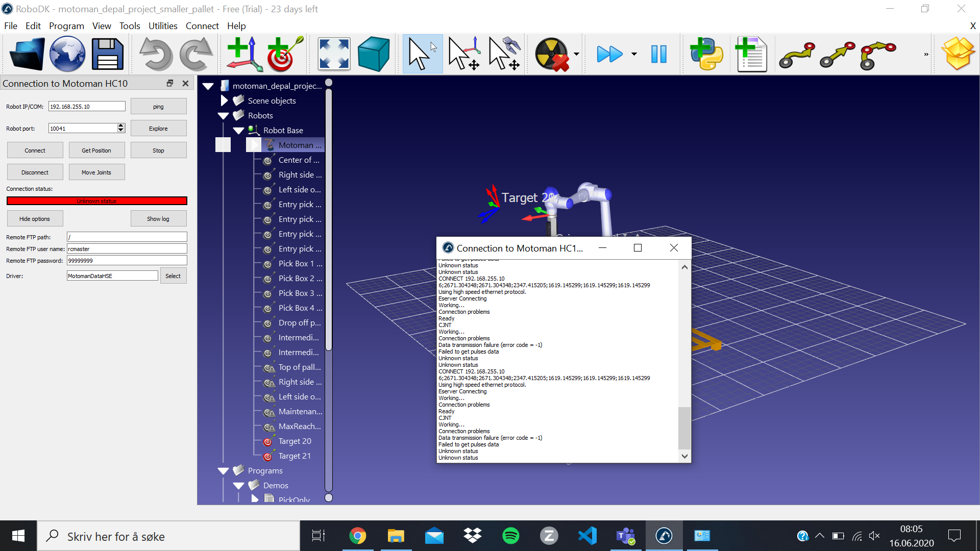Float the Connection to Motoman HC10 panel
The width and height of the screenshot is (980, 551).
(x=170, y=83)
